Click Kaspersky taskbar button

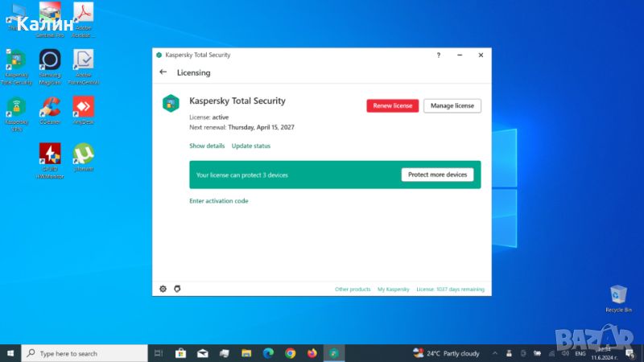[334, 353]
